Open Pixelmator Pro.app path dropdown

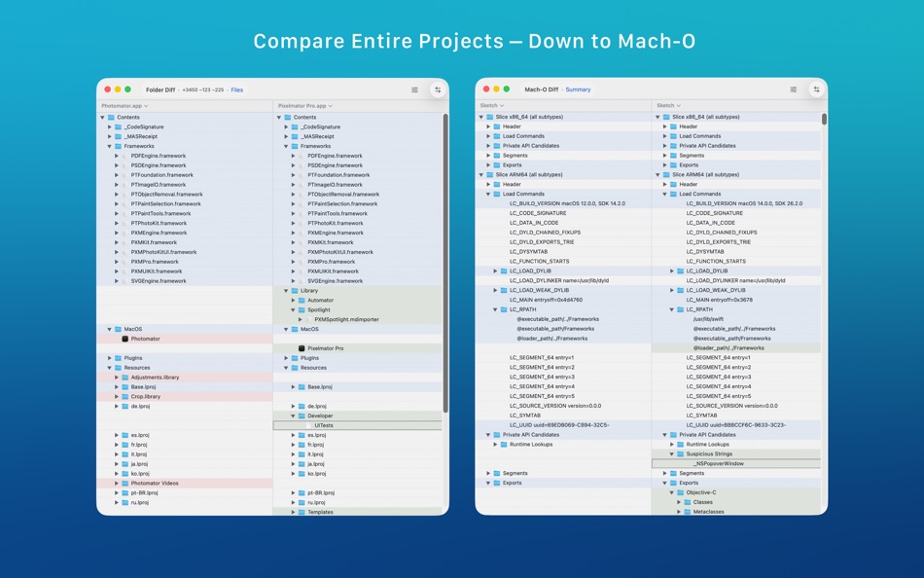[304, 106]
